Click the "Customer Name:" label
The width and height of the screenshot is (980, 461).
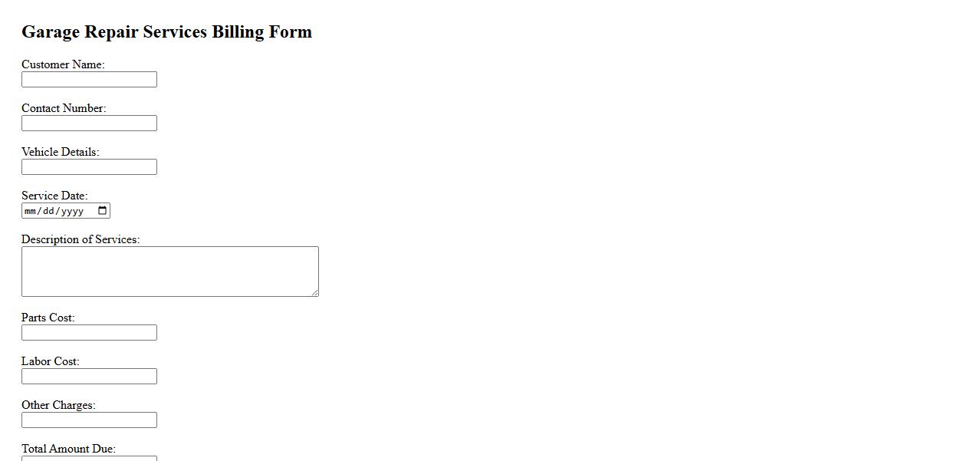(63, 64)
